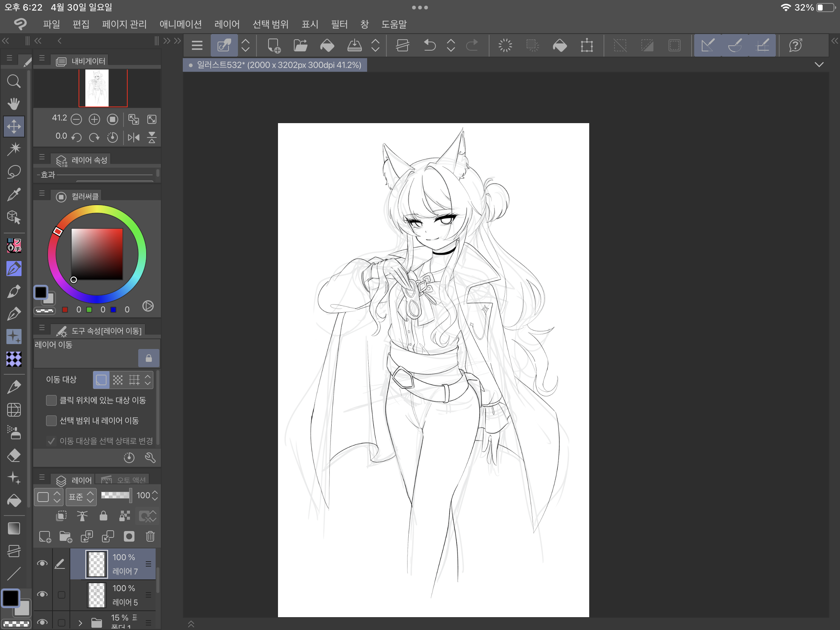Open the 필터 menu
The height and width of the screenshot is (630, 840).
click(x=339, y=24)
